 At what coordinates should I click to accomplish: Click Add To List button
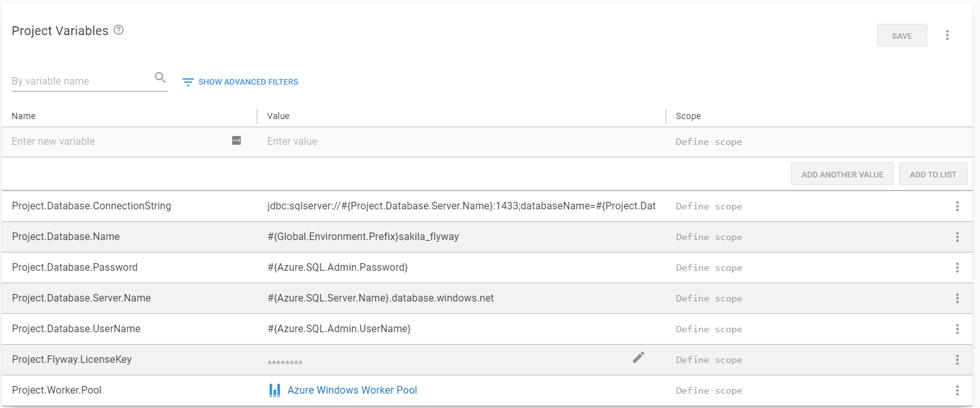pyautogui.click(x=933, y=174)
